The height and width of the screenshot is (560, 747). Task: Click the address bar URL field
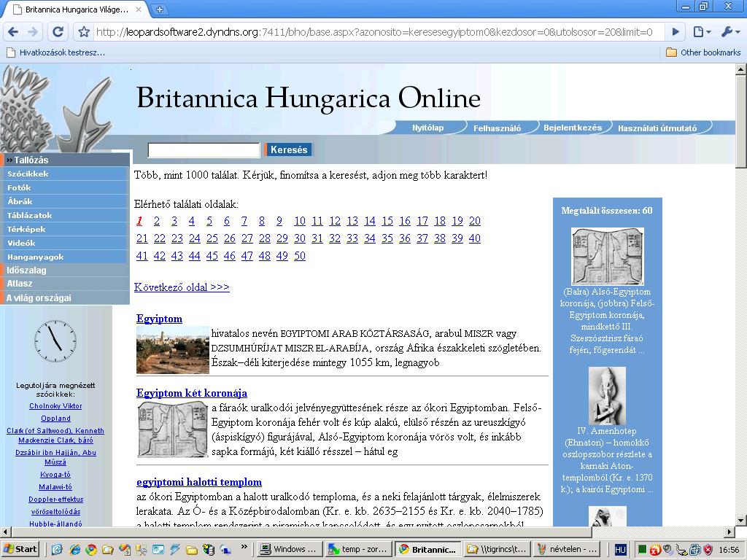[374, 32]
